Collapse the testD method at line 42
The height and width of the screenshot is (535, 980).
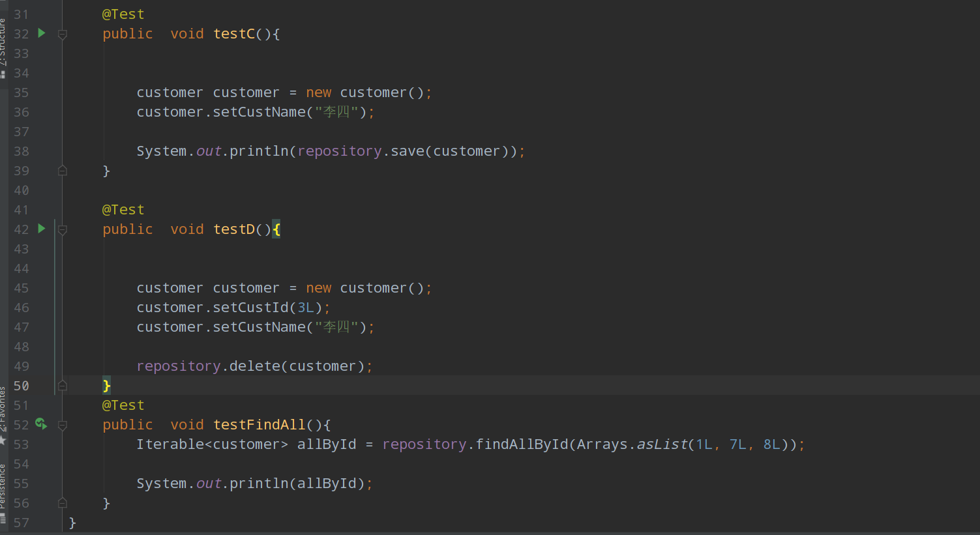63,229
